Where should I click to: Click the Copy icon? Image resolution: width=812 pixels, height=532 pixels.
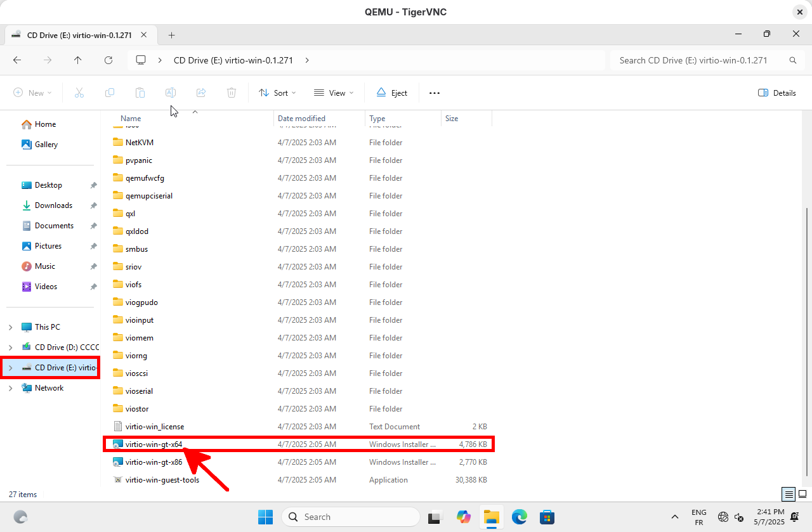pyautogui.click(x=110, y=93)
